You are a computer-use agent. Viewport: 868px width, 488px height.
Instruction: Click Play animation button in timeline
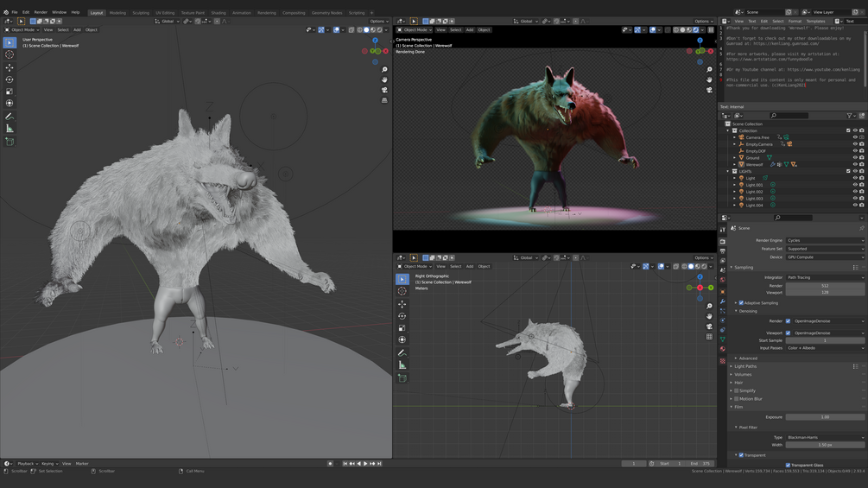(x=365, y=464)
